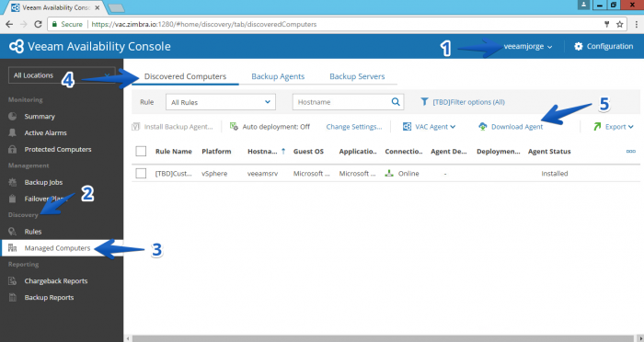
Task: Switch to the Discovered Computers tab
Action: coord(185,76)
